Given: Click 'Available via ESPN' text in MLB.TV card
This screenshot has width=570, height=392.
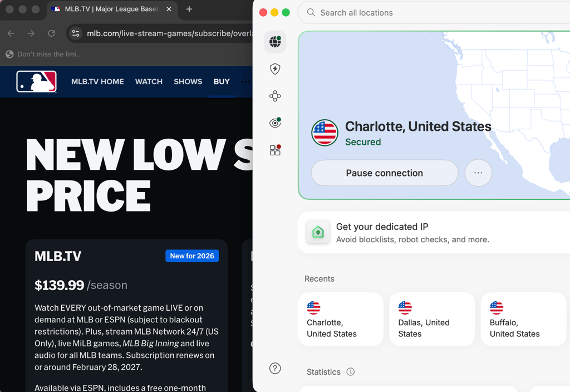Looking at the screenshot, I should (x=68, y=388).
